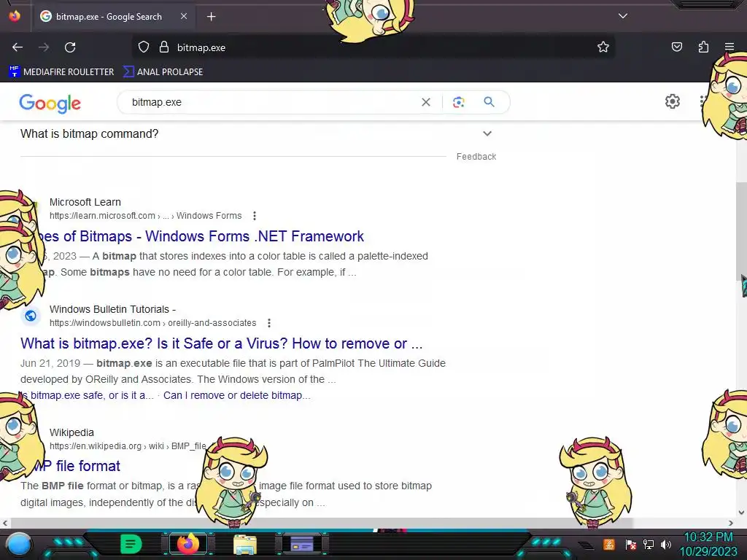Screen dimensions: 747x560
Task: Click the Google logo
Action: click(50, 103)
